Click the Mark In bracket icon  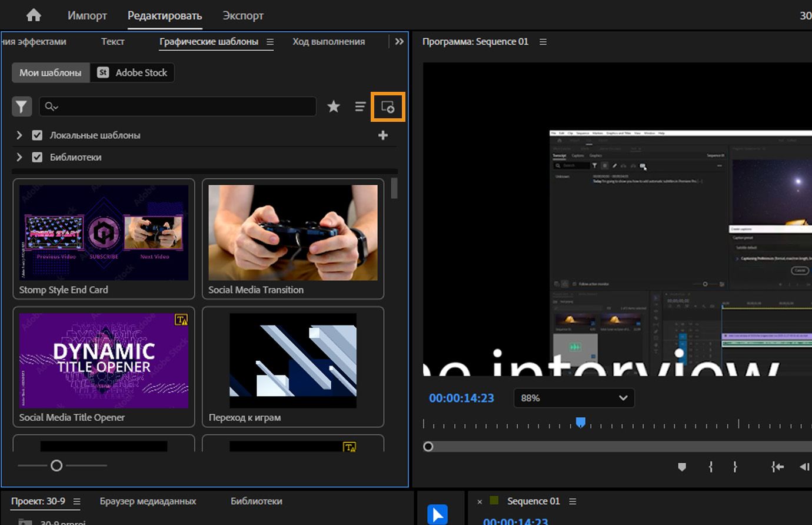[x=711, y=467]
